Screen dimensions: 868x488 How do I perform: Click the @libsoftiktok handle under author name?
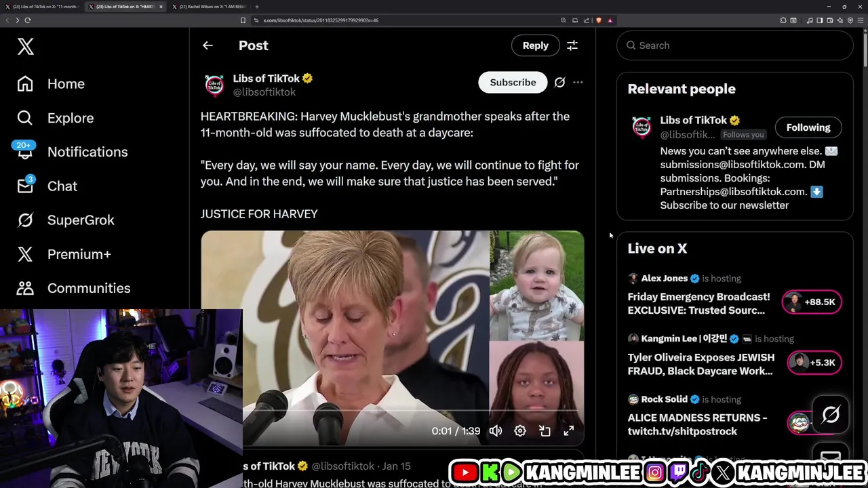pos(264,92)
